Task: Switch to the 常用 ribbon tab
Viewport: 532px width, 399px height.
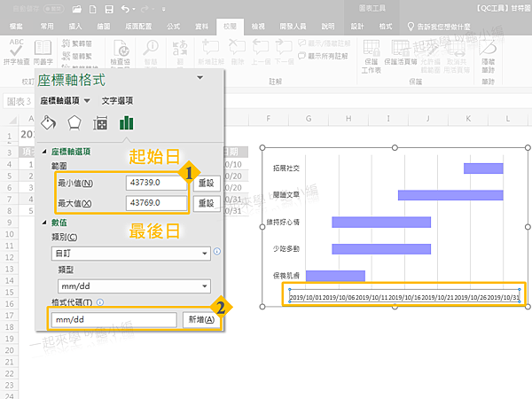Action: click(47, 26)
